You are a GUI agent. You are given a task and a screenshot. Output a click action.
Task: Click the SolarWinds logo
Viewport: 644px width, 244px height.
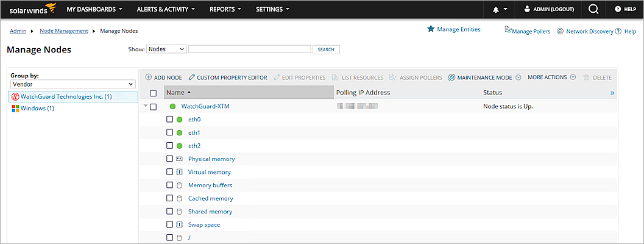tap(32, 9)
